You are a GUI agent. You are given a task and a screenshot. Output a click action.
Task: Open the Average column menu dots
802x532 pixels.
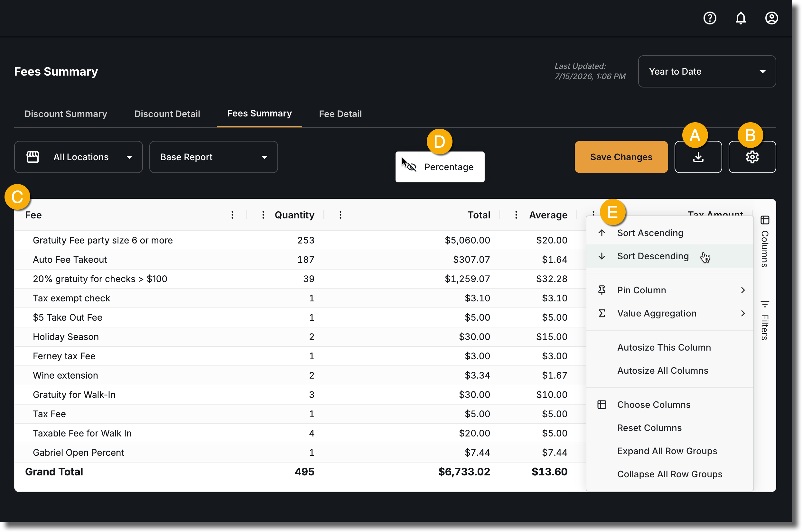click(x=516, y=215)
